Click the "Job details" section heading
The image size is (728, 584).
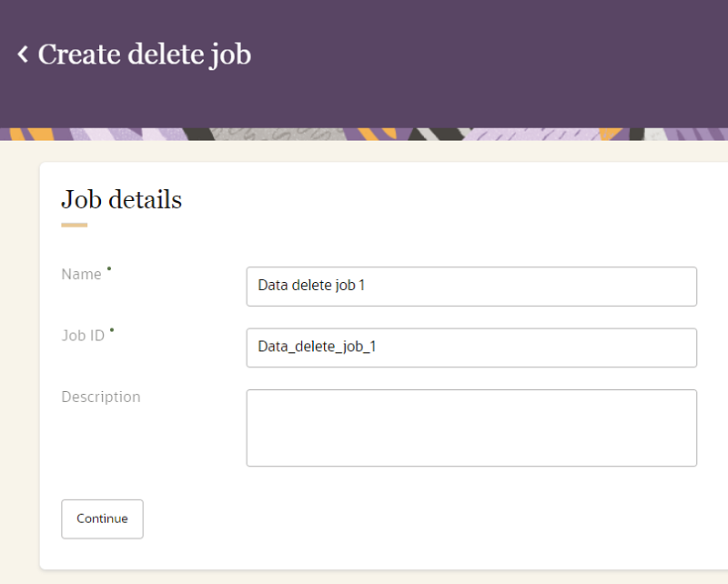121,199
